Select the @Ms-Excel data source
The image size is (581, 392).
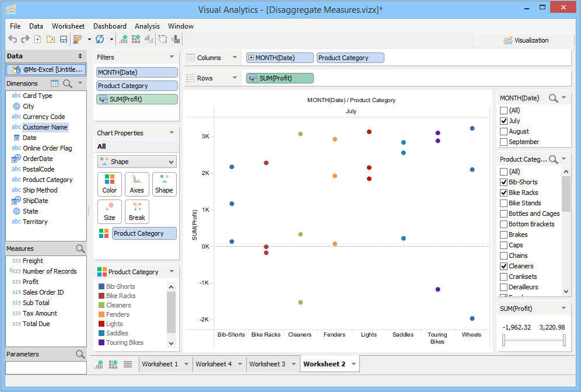click(x=46, y=69)
